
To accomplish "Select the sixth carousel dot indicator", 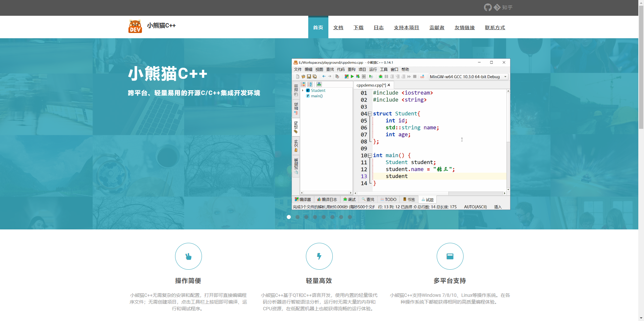I will 332,217.
